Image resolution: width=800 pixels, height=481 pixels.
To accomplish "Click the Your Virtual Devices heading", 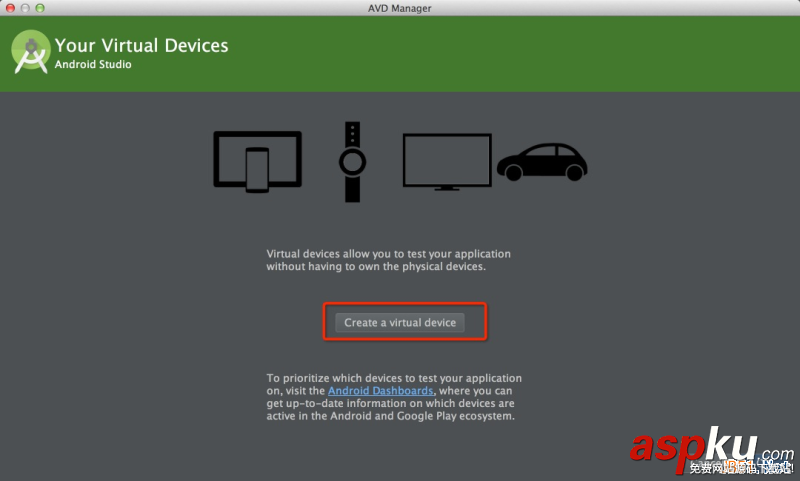I will [141, 45].
